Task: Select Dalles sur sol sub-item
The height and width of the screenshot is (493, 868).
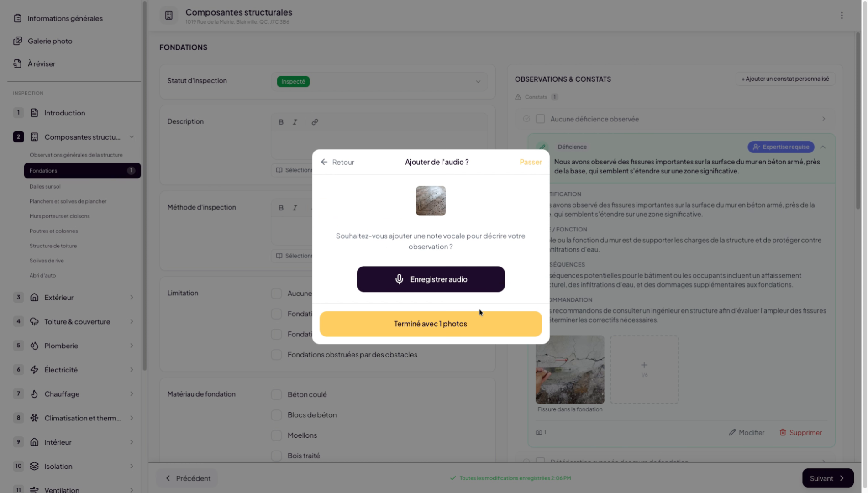Action: click(45, 186)
